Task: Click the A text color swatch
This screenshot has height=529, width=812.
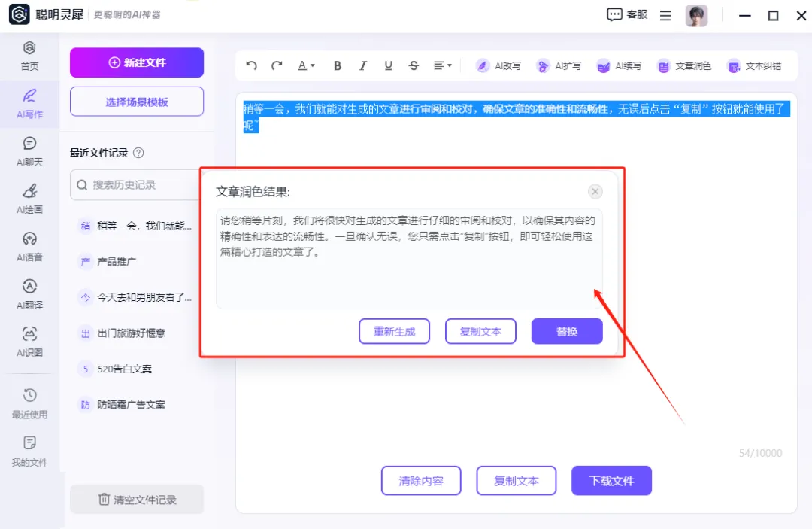Action: [301, 66]
